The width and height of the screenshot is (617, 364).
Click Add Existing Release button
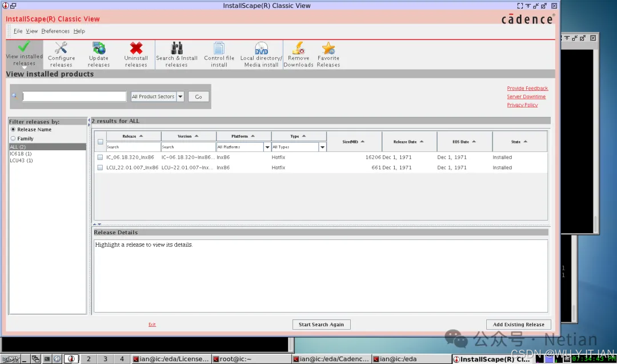(x=518, y=324)
